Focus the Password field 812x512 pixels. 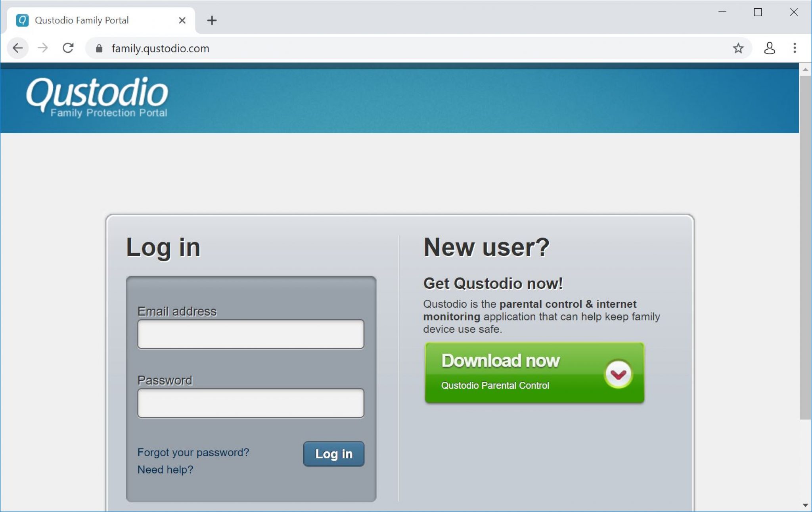pos(251,403)
